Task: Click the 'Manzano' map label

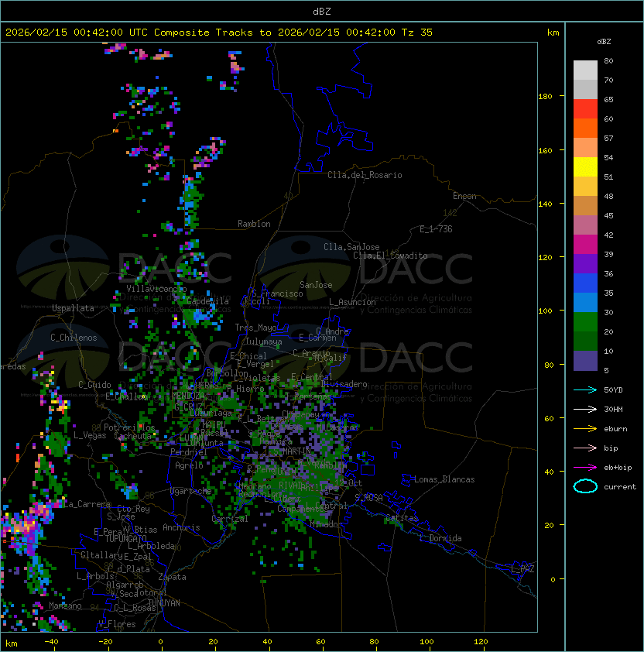Action: click(x=65, y=606)
